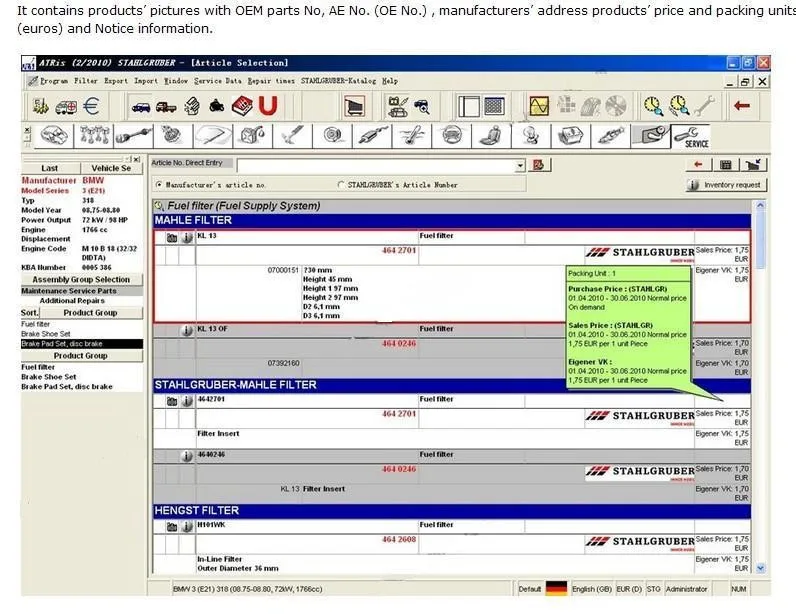Click the red U-shaped toolbar icon
The height and width of the screenshot is (614, 796).
268,106
